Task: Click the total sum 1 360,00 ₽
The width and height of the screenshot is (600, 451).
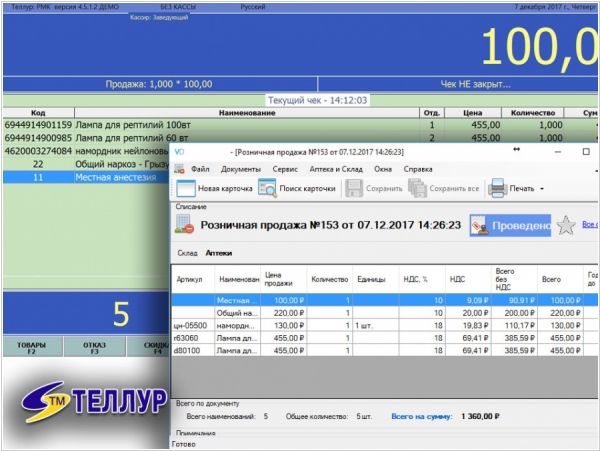Action: click(x=480, y=416)
